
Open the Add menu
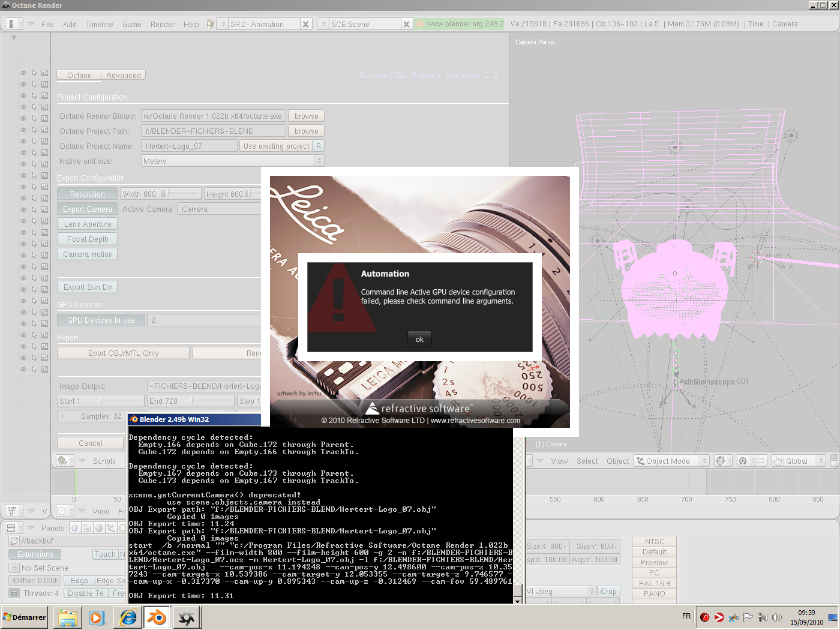pyautogui.click(x=70, y=24)
